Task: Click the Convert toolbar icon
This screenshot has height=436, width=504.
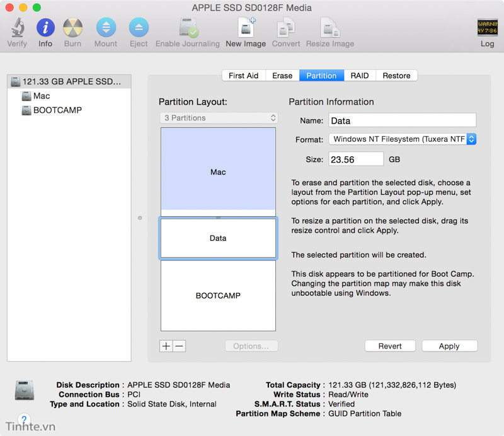Action: pyautogui.click(x=286, y=28)
